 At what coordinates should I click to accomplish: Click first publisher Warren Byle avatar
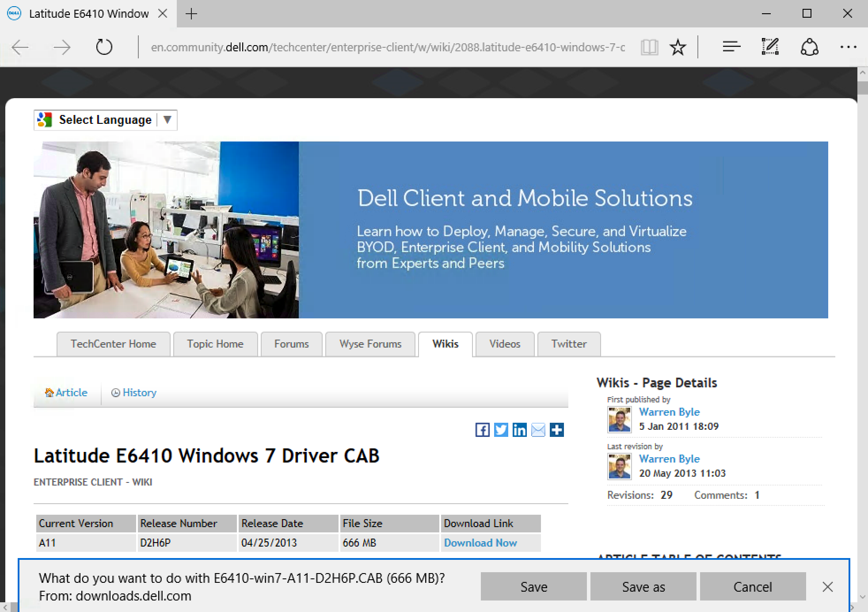point(619,420)
